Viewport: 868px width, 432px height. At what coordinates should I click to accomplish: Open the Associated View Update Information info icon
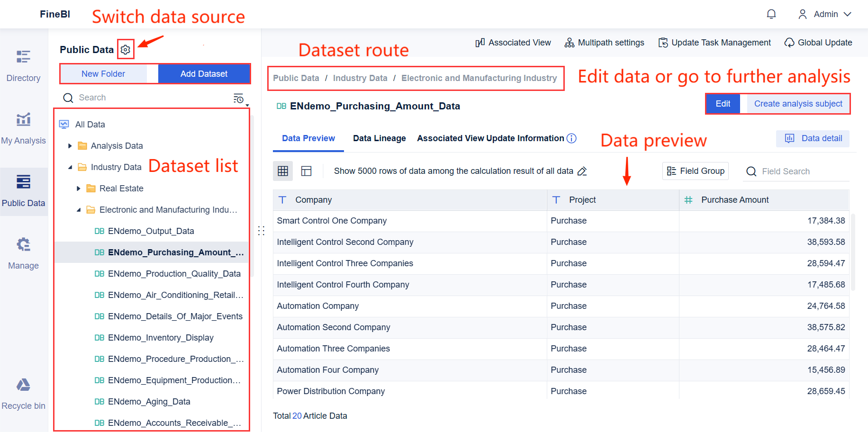click(572, 138)
